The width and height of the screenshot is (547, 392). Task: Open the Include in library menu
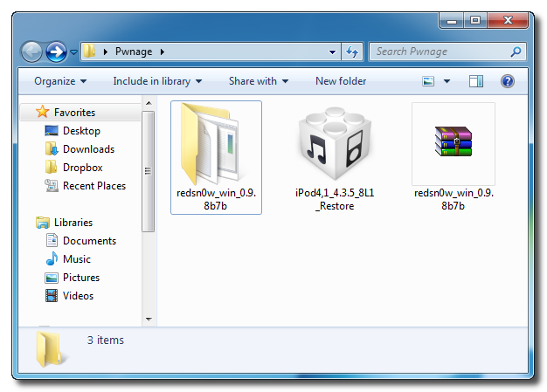click(x=157, y=81)
